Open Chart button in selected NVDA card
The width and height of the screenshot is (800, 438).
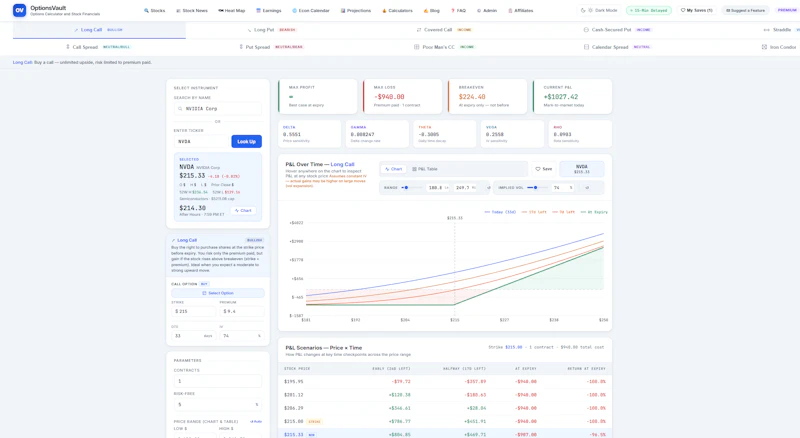pyautogui.click(x=243, y=210)
